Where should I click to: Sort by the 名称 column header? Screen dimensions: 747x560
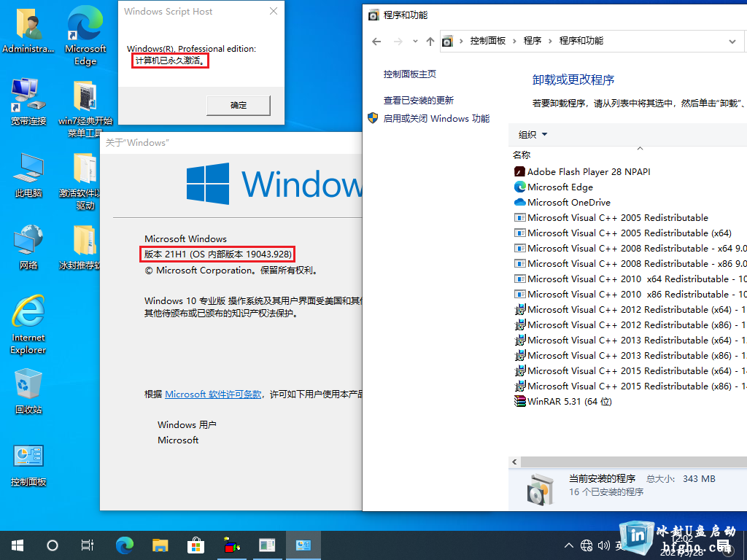522,155
